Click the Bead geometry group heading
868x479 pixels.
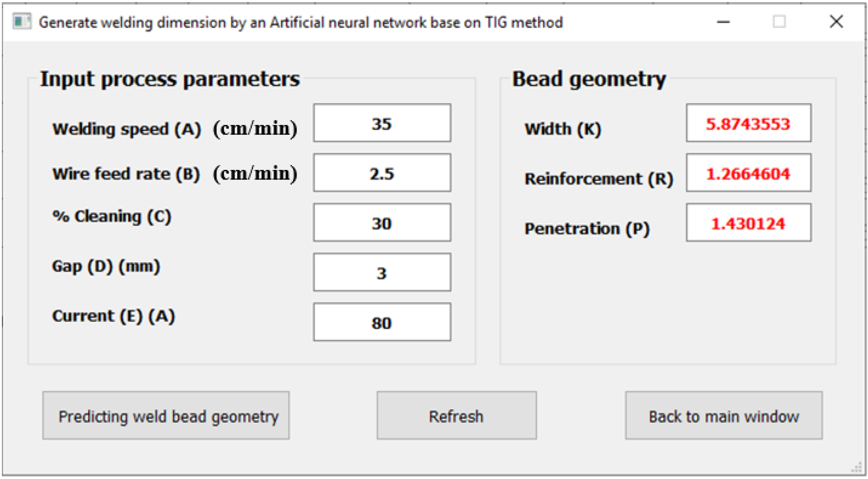point(589,79)
